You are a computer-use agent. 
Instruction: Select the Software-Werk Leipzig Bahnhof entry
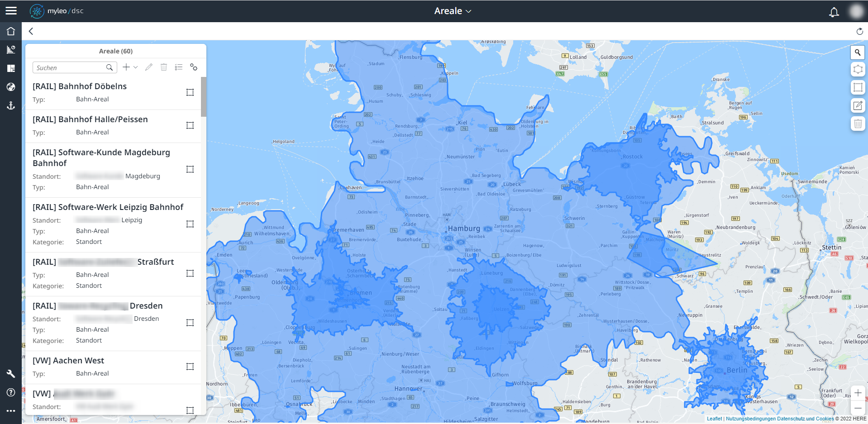(x=113, y=224)
